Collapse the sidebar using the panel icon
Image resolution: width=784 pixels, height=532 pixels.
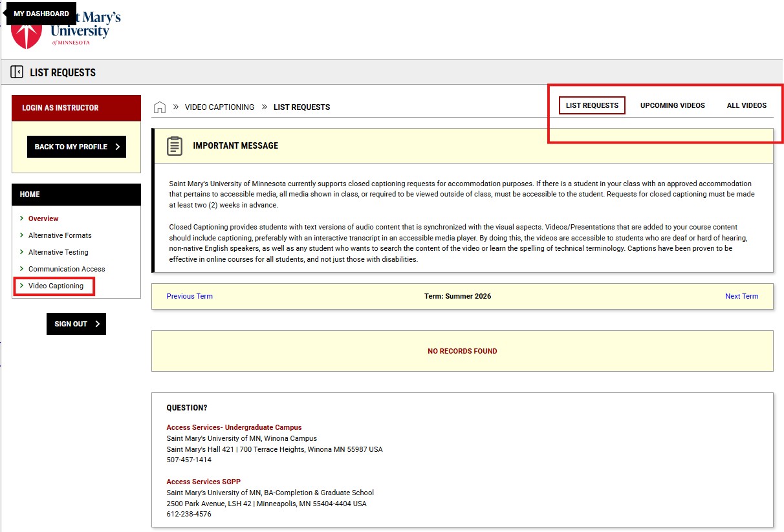click(x=17, y=72)
